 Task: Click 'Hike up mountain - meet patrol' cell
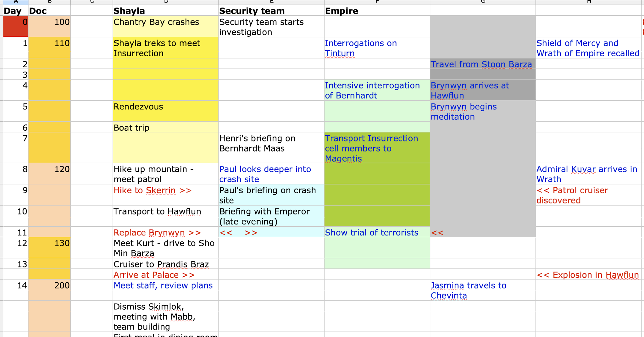tap(166, 174)
